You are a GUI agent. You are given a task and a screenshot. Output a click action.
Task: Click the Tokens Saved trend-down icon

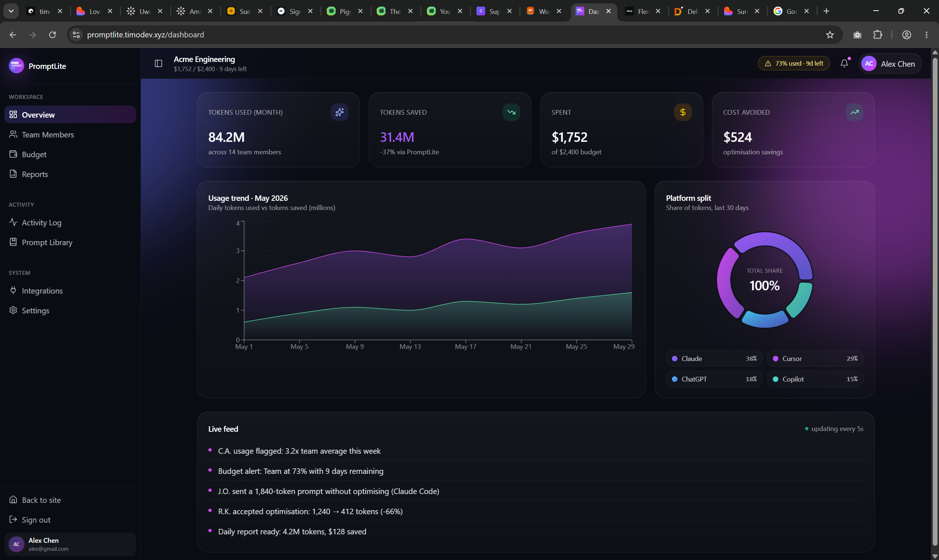tap(511, 112)
